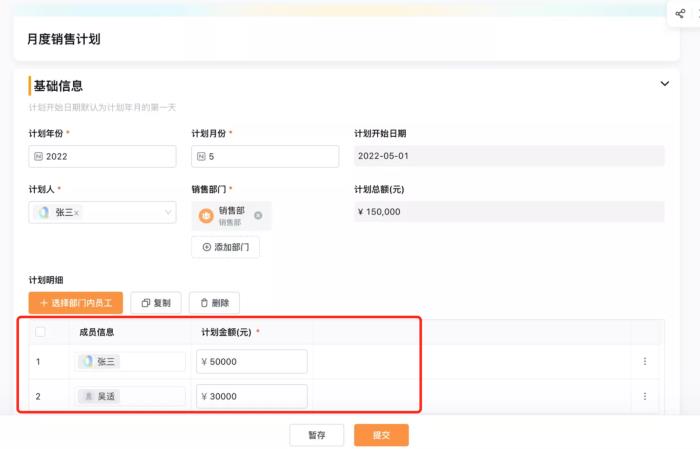
Task: Click 暂存 to save draft
Action: pos(316,435)
